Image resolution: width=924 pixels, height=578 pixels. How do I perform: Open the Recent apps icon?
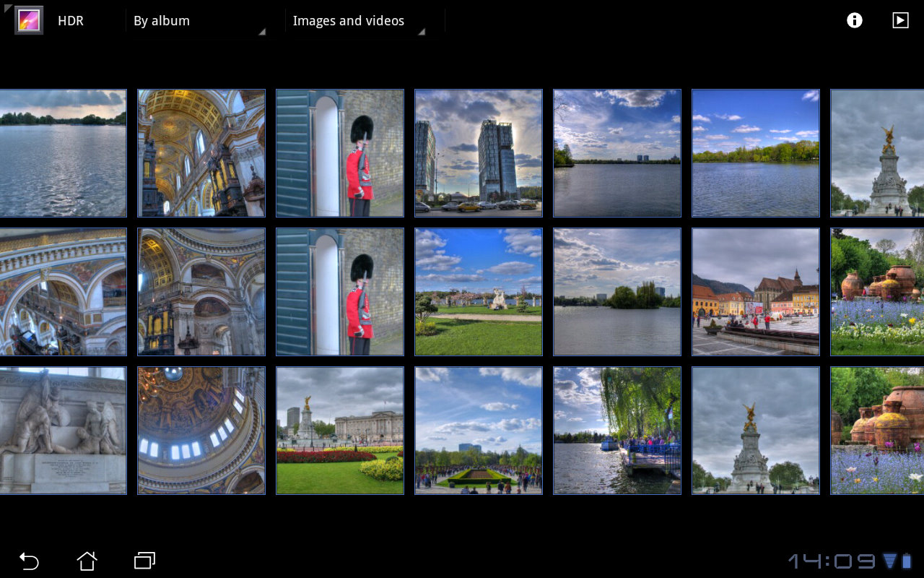144,561
